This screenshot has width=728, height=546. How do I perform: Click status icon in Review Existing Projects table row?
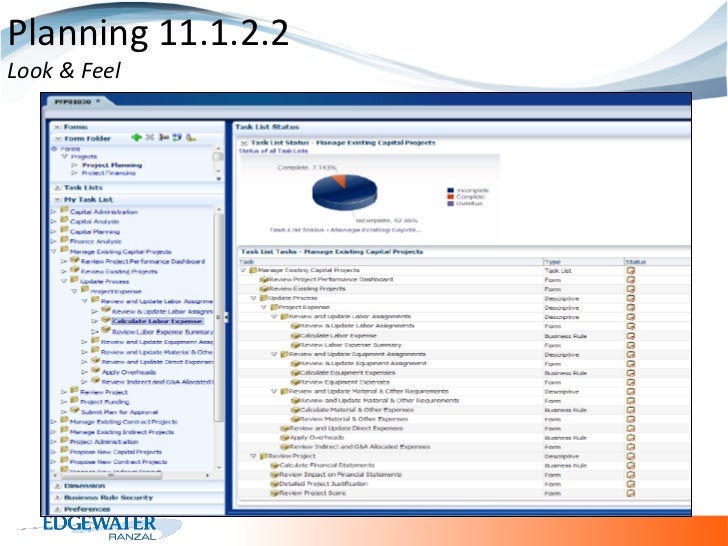tap(630, 289)
